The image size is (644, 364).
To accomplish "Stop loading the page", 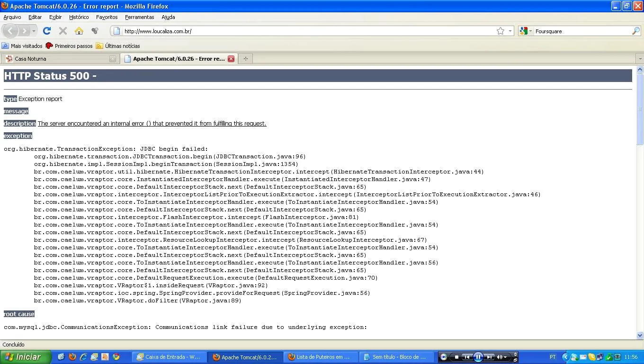I will 63,31.
